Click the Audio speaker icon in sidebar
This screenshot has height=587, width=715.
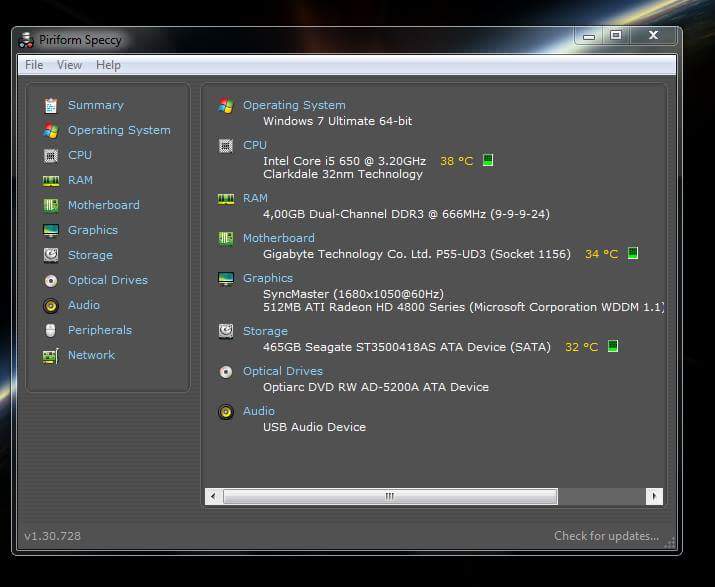point(50,306)
